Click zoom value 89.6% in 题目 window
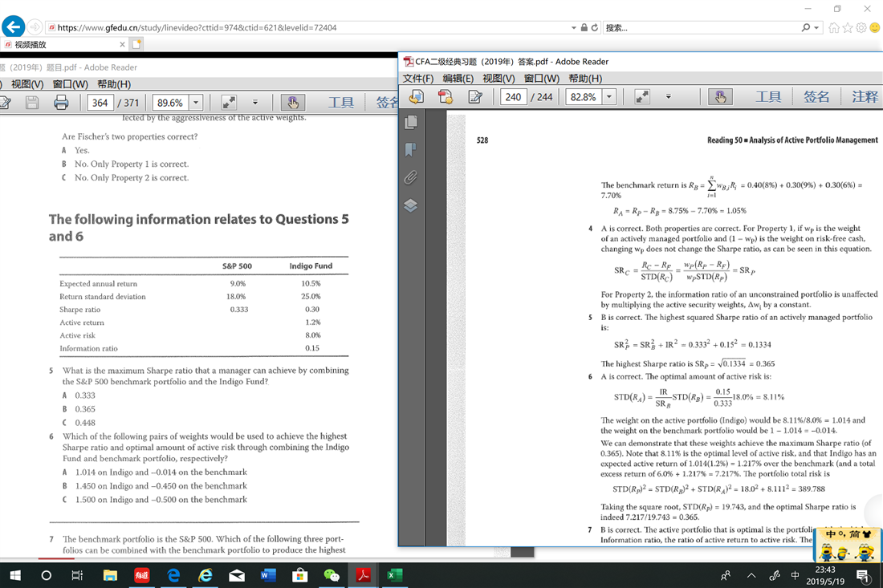Viewport: 883px width, 588px height. point(170,103)
